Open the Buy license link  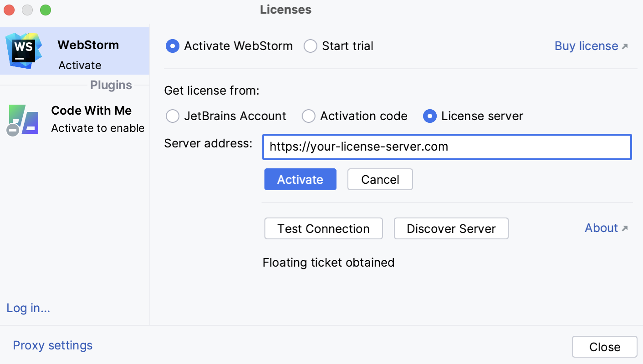(x=586, y=46)
